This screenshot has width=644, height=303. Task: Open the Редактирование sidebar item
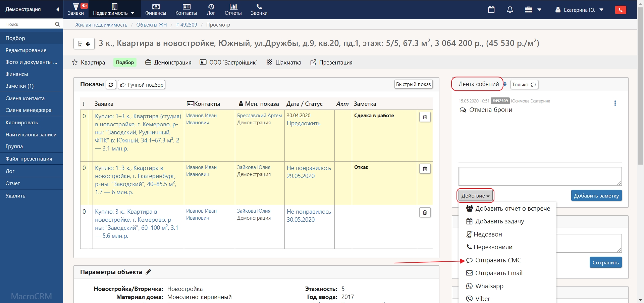[32, 50]
